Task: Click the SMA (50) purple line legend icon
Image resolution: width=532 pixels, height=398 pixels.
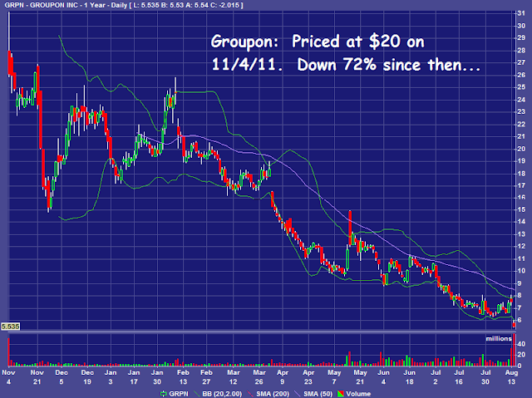Action: [x=297, y=394]
